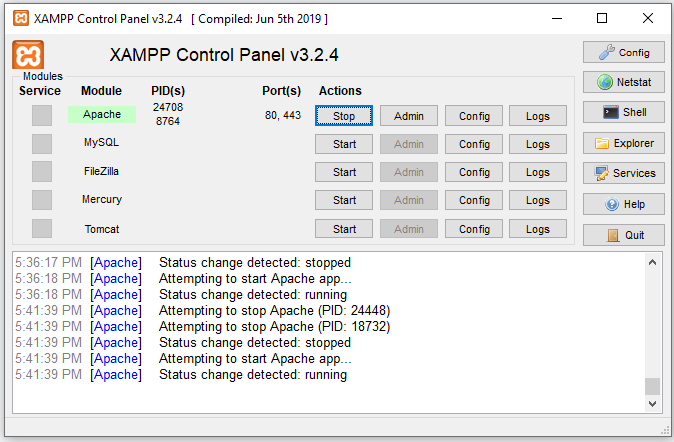Open the FileZilla Config menu
The image size is (674, 442).
(x=474, y=172)
